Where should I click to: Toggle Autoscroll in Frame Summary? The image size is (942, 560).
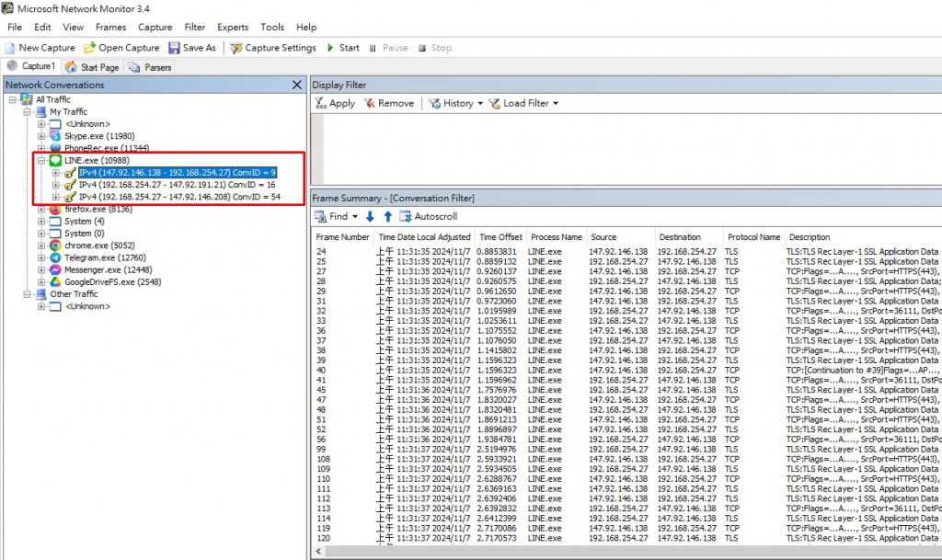[429, 216]
